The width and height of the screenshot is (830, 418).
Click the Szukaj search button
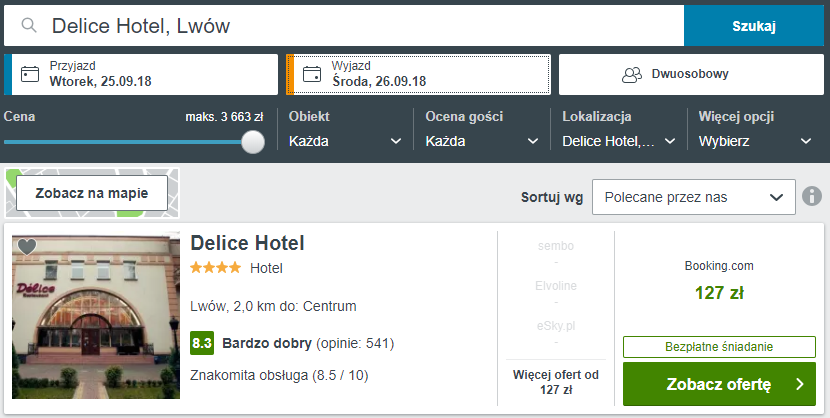[x=754, y=25]
